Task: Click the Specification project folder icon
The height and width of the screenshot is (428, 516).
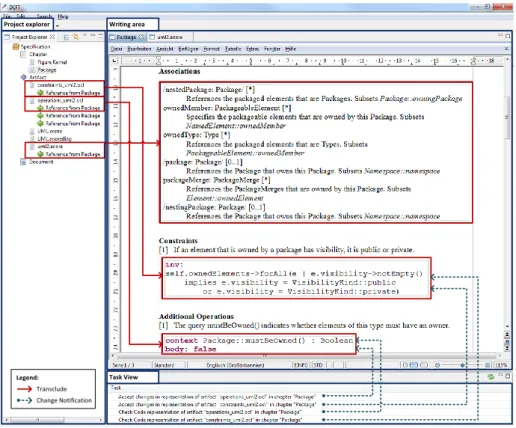Action: click(x=15, y=47)
